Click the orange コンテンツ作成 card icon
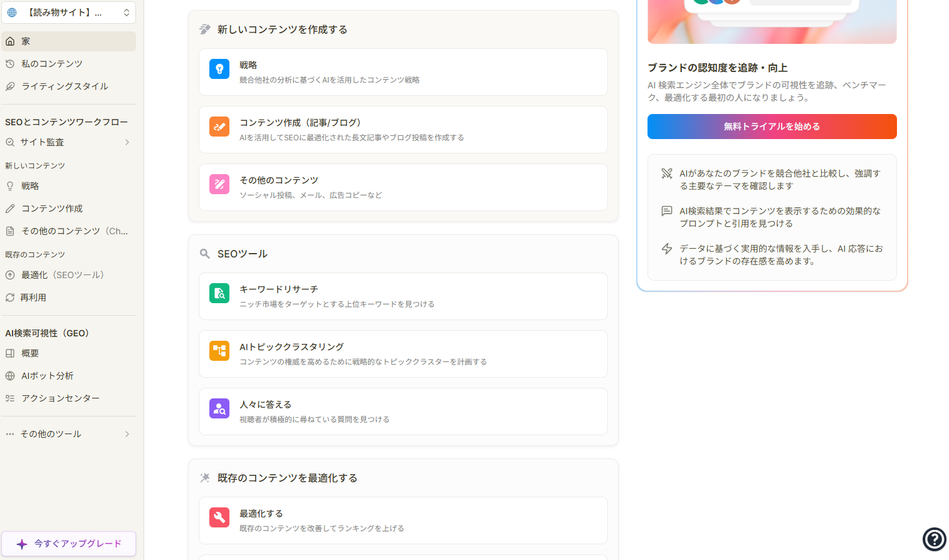 pos(219,127)
